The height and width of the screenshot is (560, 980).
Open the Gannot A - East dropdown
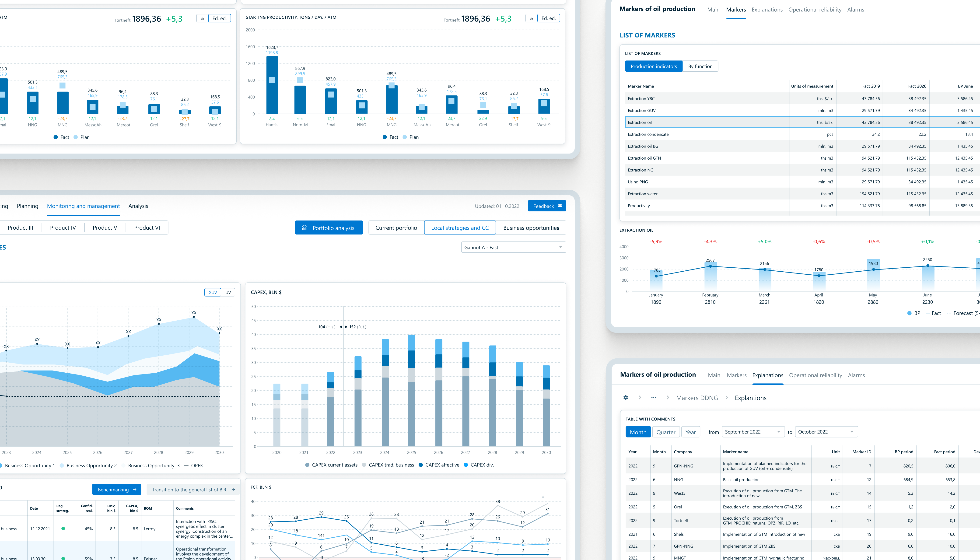[x=514, y=247]
